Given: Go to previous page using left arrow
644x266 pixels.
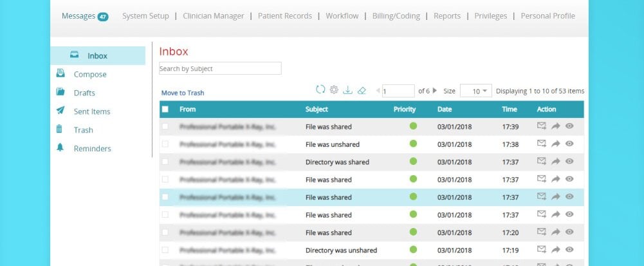Looking at the screenshot, I should point(377,91).
